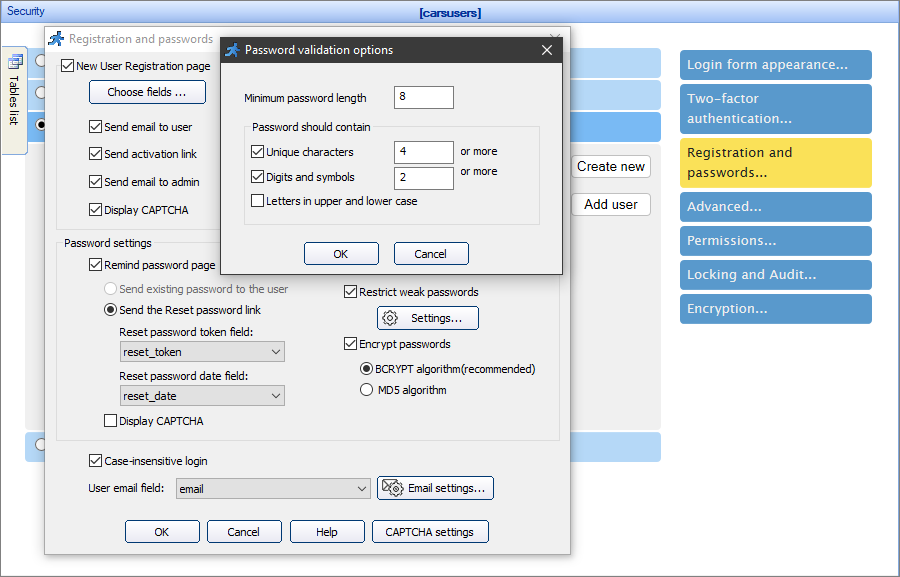Select the MD5 algorithm option
Screen dimensions: 900x577
pyautogui.click(x=367, y=390)
